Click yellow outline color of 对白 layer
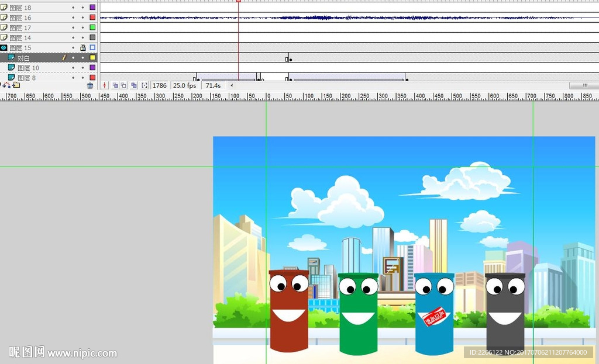The image size is (599, 364). 92,58
